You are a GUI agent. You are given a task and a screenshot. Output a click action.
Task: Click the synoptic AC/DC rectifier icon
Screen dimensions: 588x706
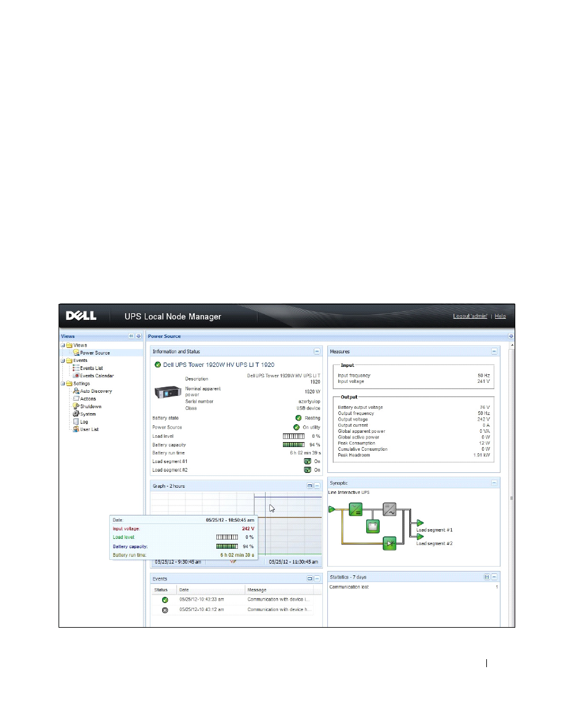[x=356, y=510]
